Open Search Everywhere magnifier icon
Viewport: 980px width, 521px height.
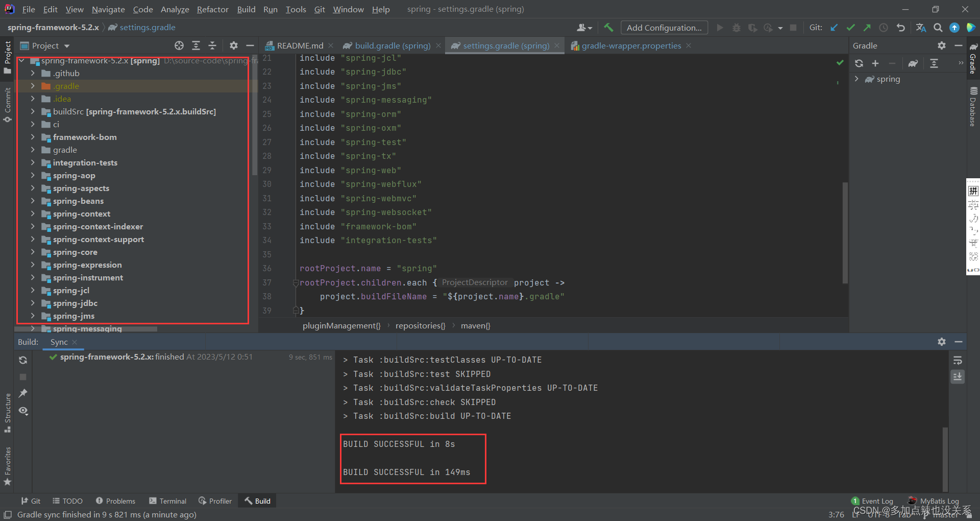click(x=938, y=28)
